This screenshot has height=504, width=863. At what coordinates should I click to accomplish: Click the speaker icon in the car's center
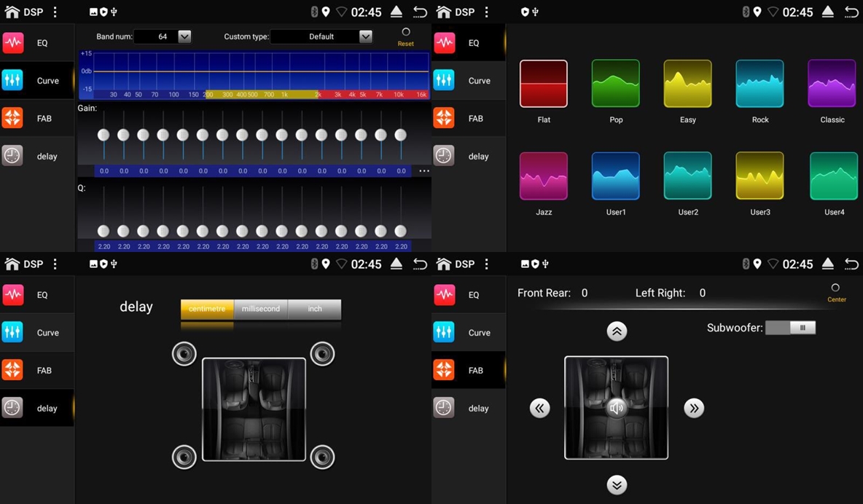tap(617, 408)
